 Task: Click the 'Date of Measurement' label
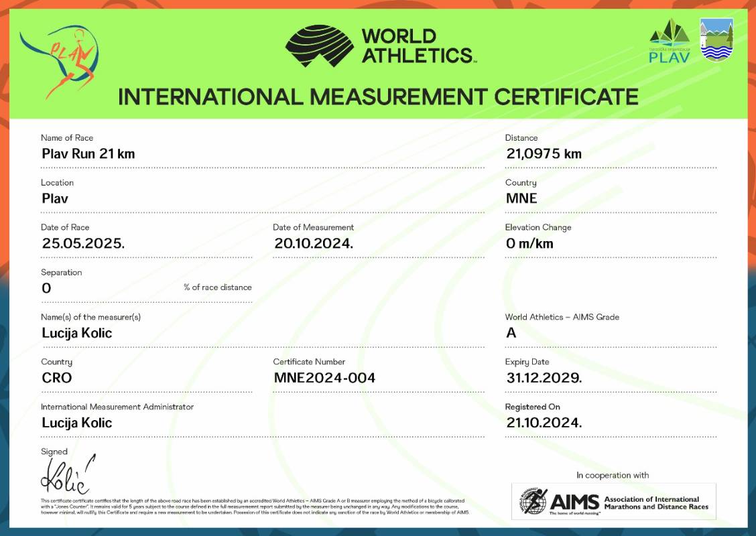point(314,227)
